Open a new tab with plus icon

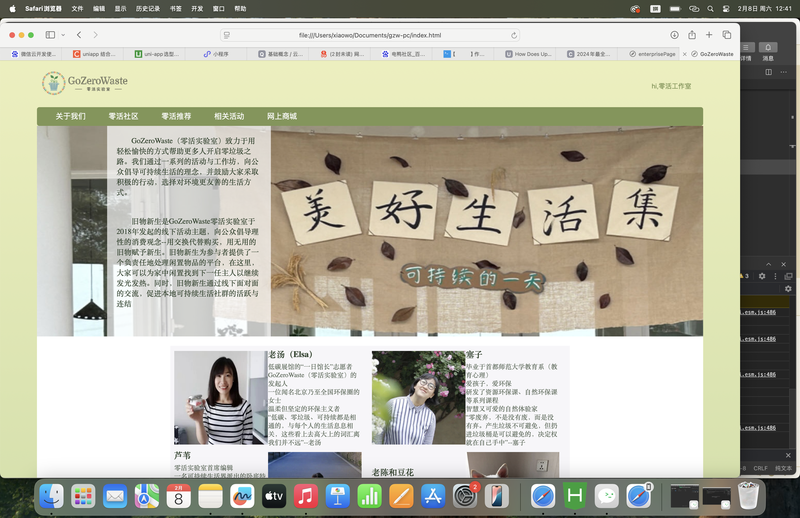(709, 35)
